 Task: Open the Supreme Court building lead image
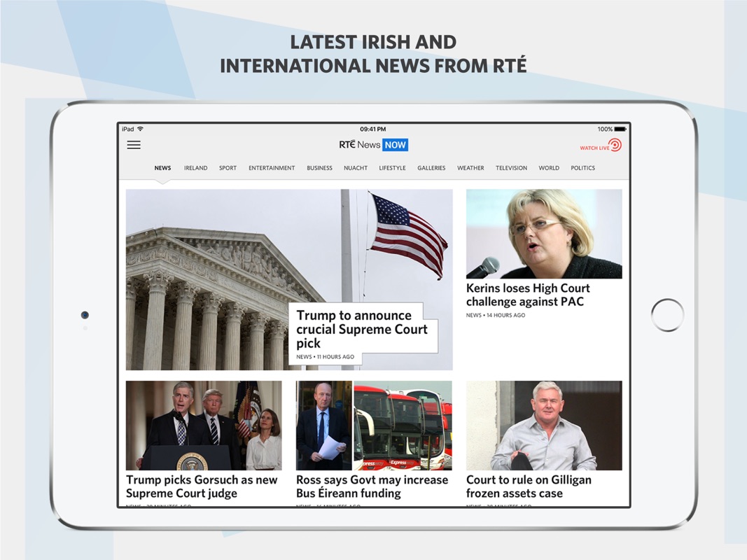pyautogui.click(x=288, y=279)
